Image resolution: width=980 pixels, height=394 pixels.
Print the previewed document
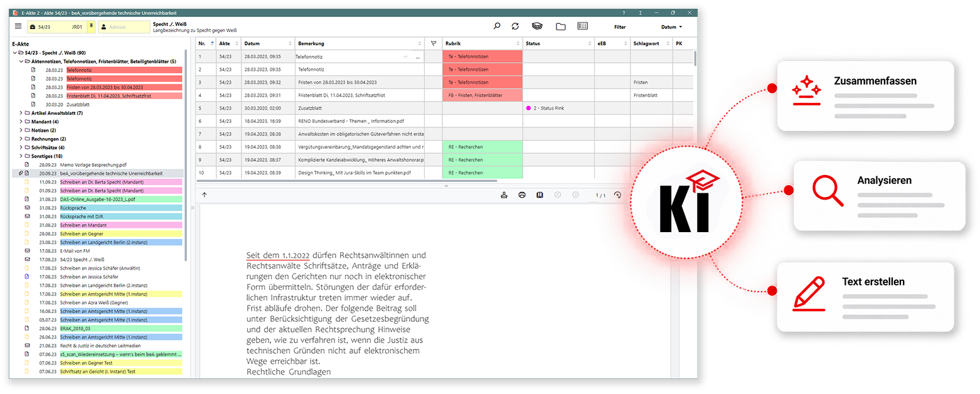click(522, 195)
